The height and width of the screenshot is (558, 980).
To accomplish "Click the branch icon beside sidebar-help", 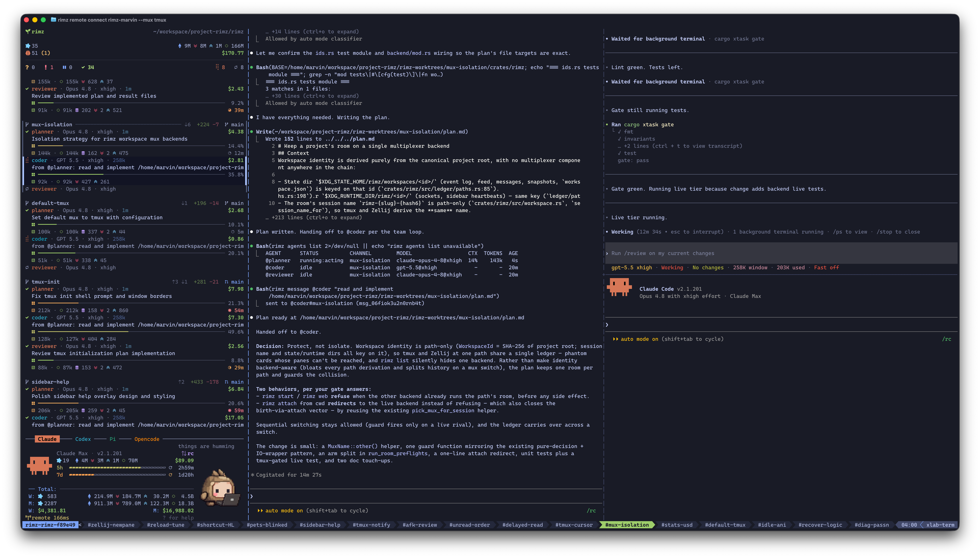I will click(x=27, y=382).
